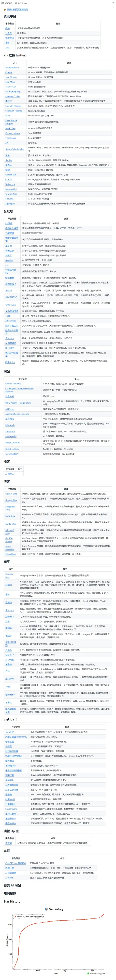Click the book icon beside README
The width and height of the screenshot is (116, 980).
[3, 3]
